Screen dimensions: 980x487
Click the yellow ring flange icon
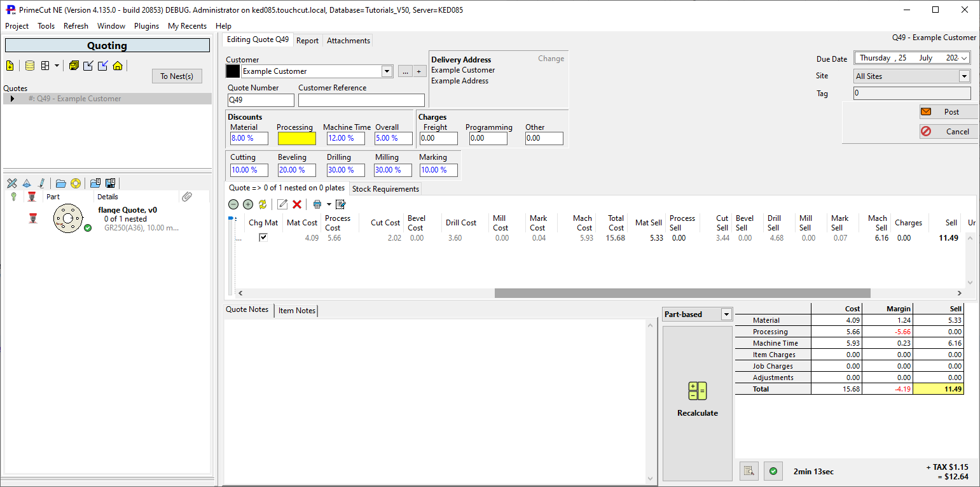[x=76, y=183]
